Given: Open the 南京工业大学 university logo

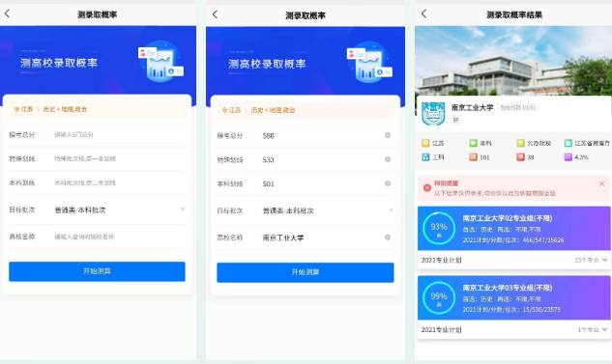Looking at the screenshot, I should pyautogui.click(x=433, y=113).
